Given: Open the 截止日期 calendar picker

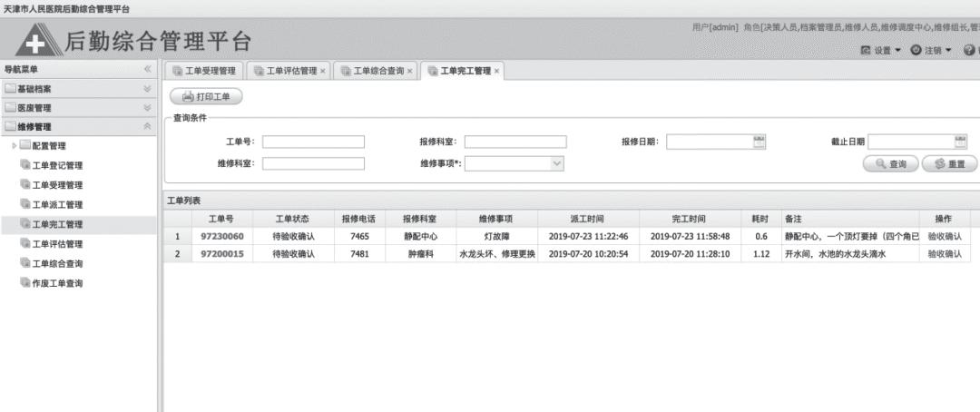Looking at the screenshot, I should pos(961,142).
